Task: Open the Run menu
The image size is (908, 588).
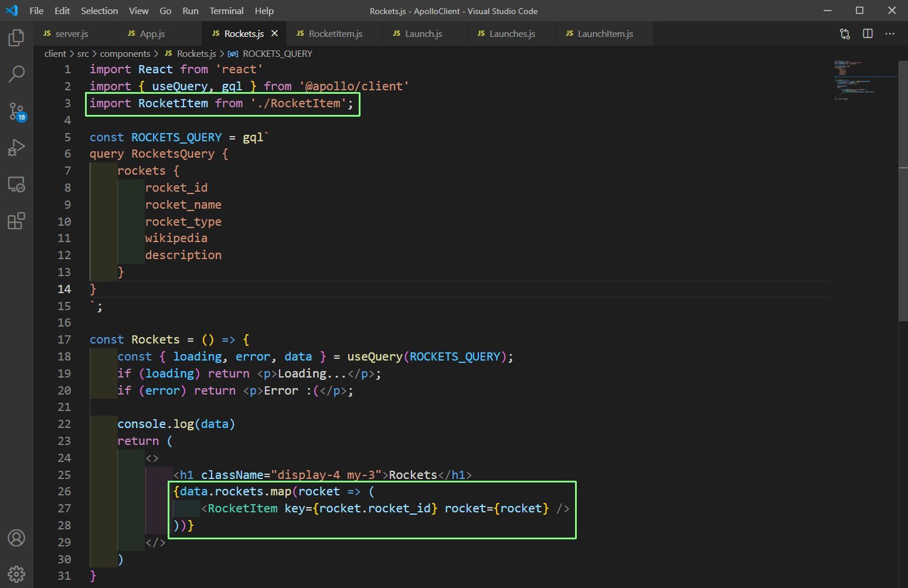Action: pyautogui.click(x=190, y=11)
